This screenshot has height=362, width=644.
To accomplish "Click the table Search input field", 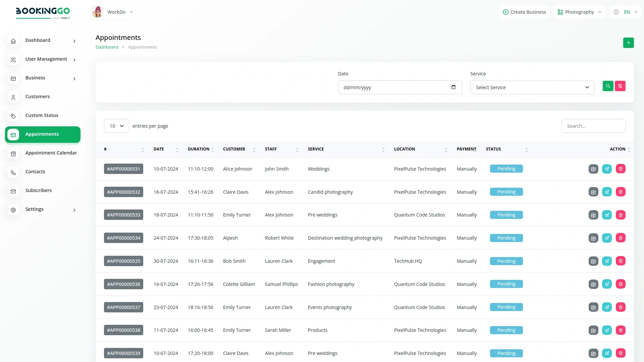I will click(x=593, y=126).
